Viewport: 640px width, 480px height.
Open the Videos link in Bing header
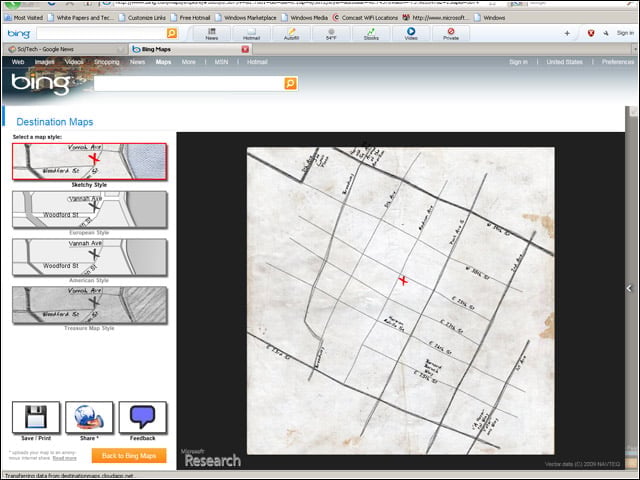[x=74, y=62]
